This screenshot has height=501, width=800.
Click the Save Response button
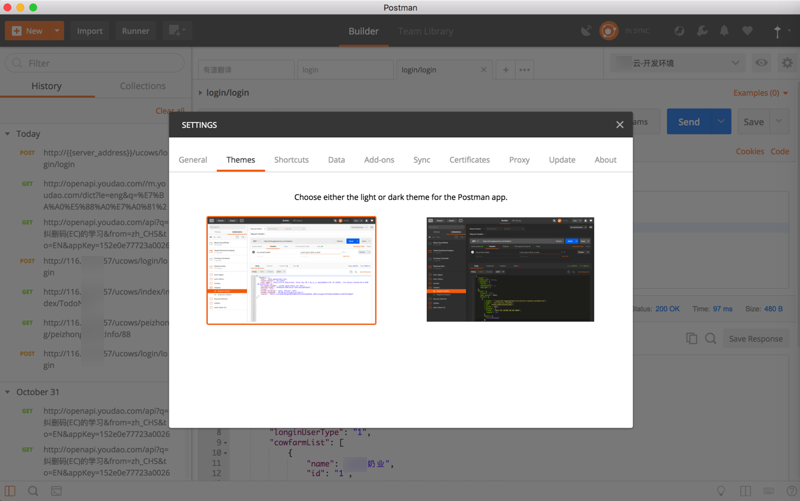tap(756, 338)
